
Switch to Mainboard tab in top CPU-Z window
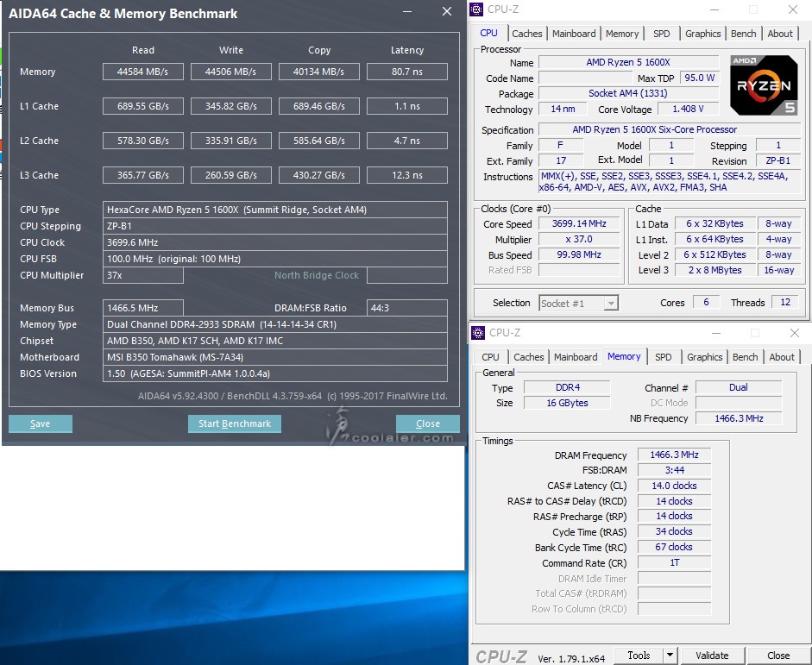click(x=574, y=34)
